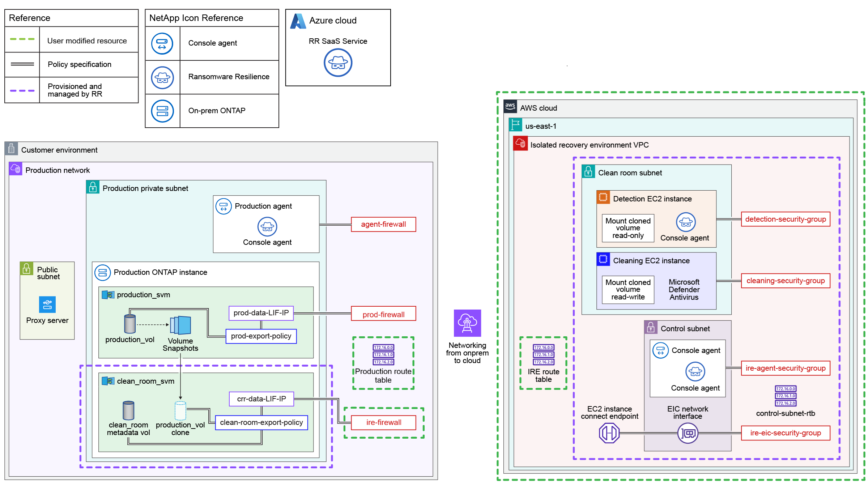Select the On-prem ONTAP icon
Viewport: 868px width, 490px height.
point(162,111)
